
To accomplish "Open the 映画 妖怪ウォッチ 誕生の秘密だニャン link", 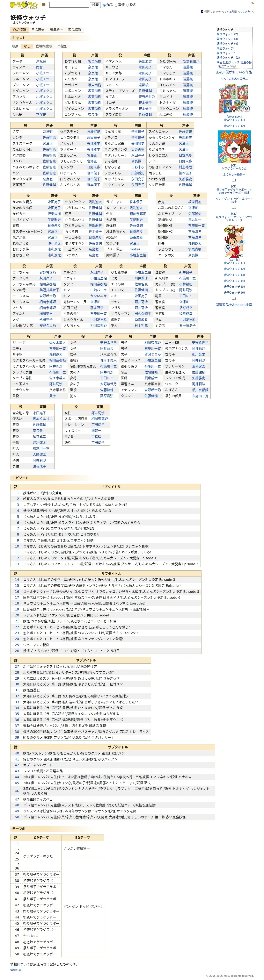I will point(234,64).
